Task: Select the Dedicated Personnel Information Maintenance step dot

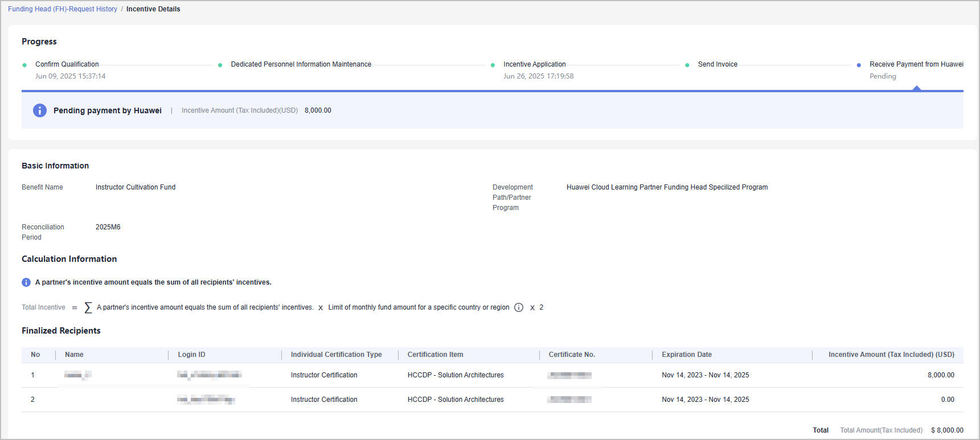Action: 220,65
